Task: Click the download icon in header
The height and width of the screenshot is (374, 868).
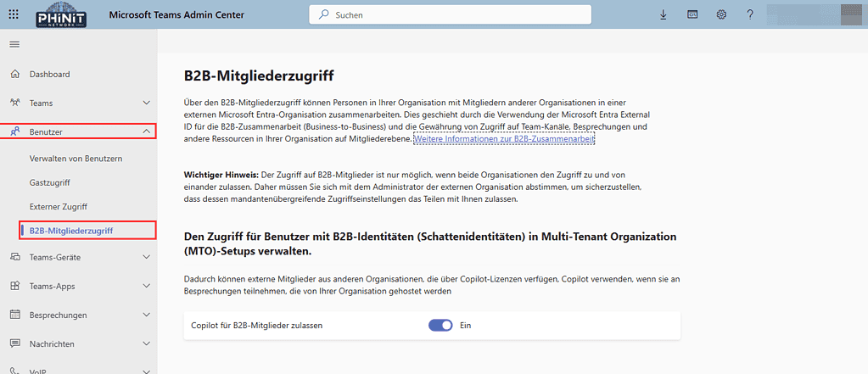Action: 663,15
